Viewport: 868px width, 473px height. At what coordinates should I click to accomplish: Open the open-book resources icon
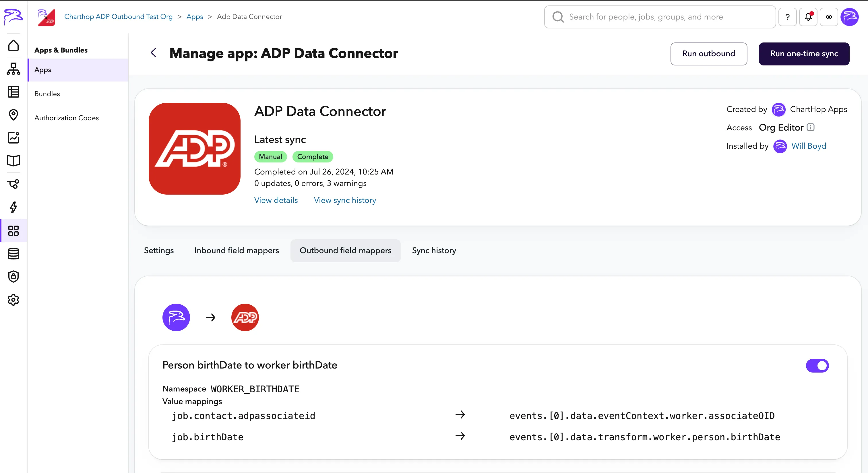tap(13, 161)
